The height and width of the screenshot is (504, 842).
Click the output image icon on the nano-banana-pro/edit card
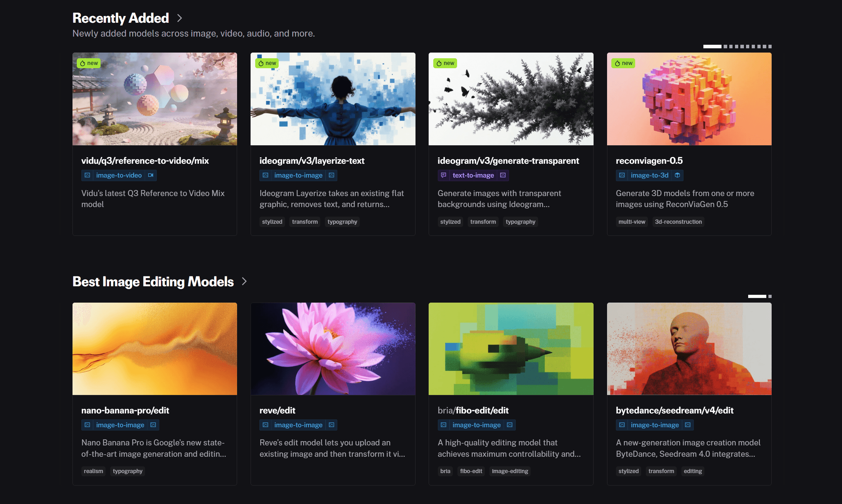[153, 425]
